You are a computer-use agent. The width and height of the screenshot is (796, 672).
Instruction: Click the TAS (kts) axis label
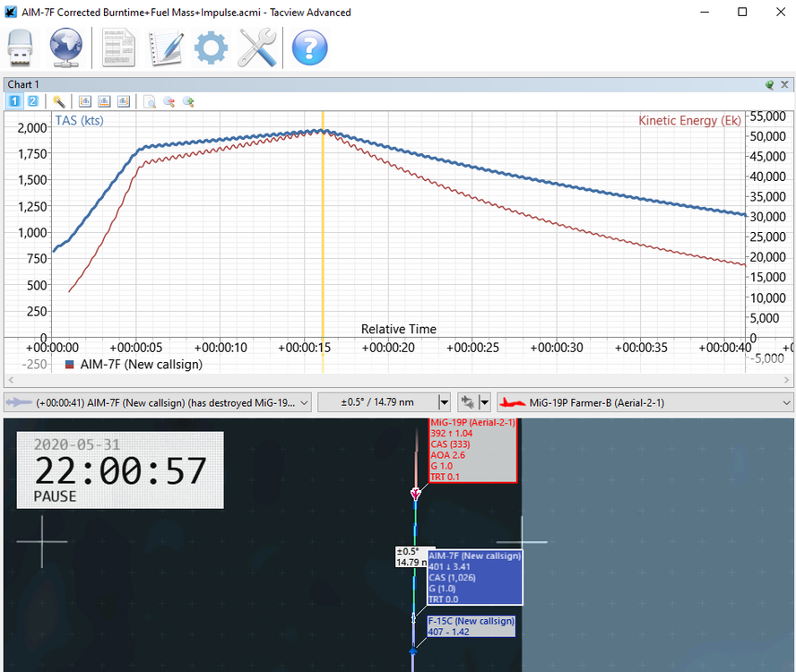click(79, 120)
